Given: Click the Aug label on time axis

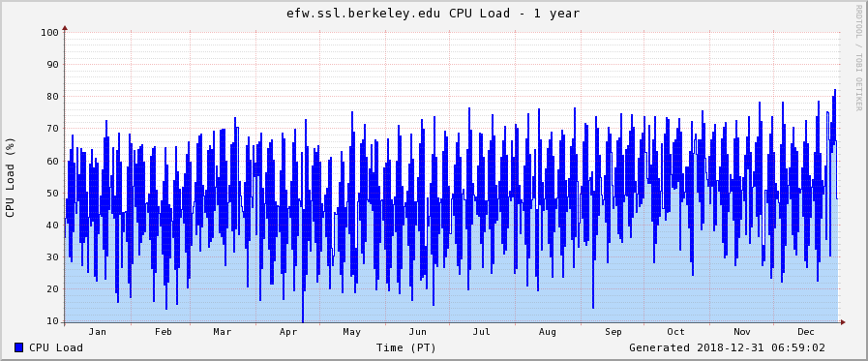Looking at the screenshot, I should [548, 332].
